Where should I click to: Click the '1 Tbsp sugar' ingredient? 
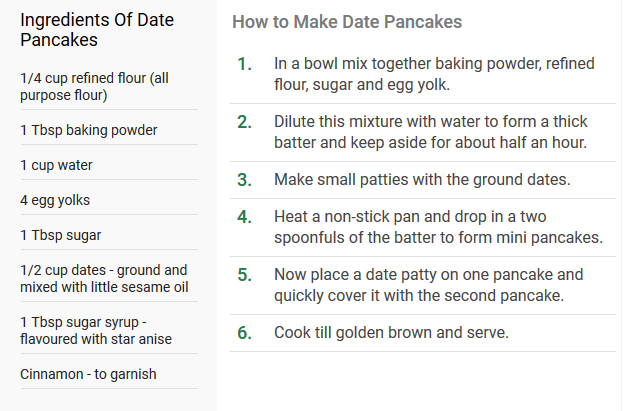coord(60,235)
